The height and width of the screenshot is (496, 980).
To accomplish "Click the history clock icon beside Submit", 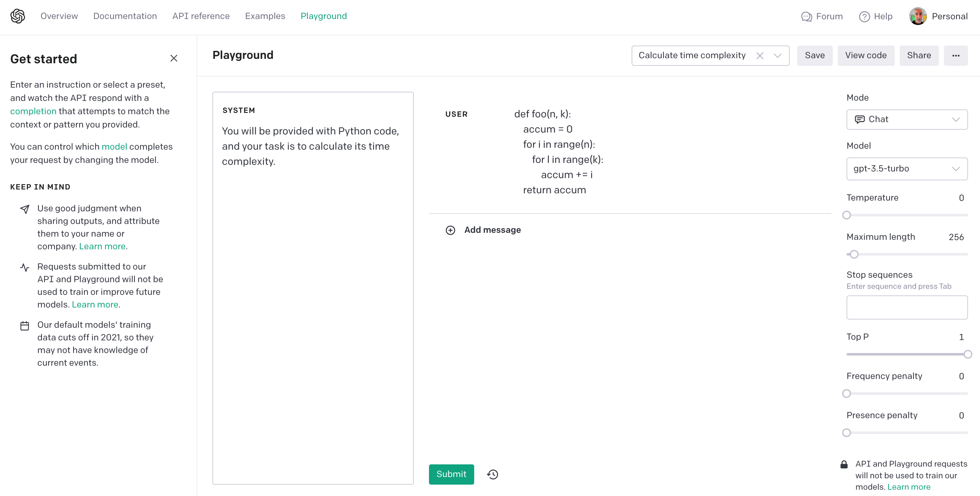I will (x=492, y=474).
